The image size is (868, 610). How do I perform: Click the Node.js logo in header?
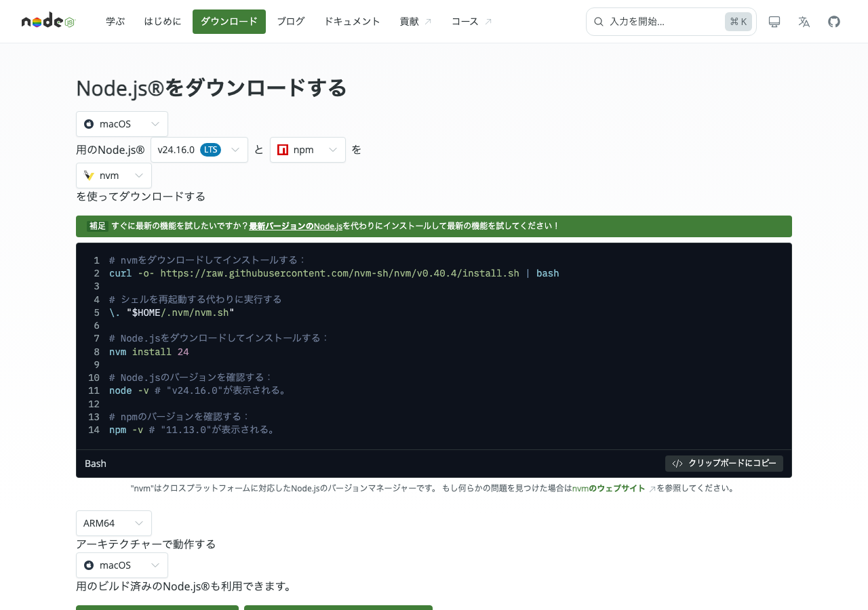48,22
